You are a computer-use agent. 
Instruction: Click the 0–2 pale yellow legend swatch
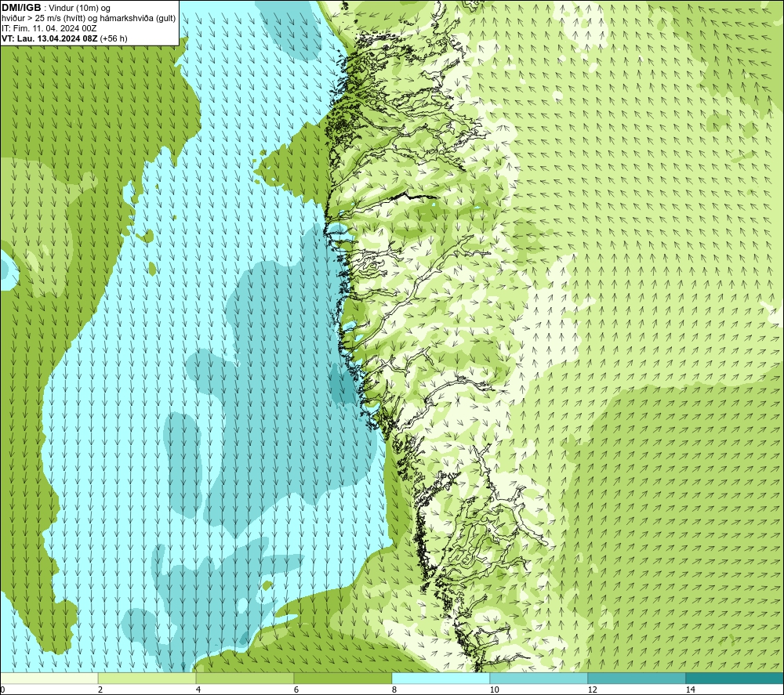49,678
